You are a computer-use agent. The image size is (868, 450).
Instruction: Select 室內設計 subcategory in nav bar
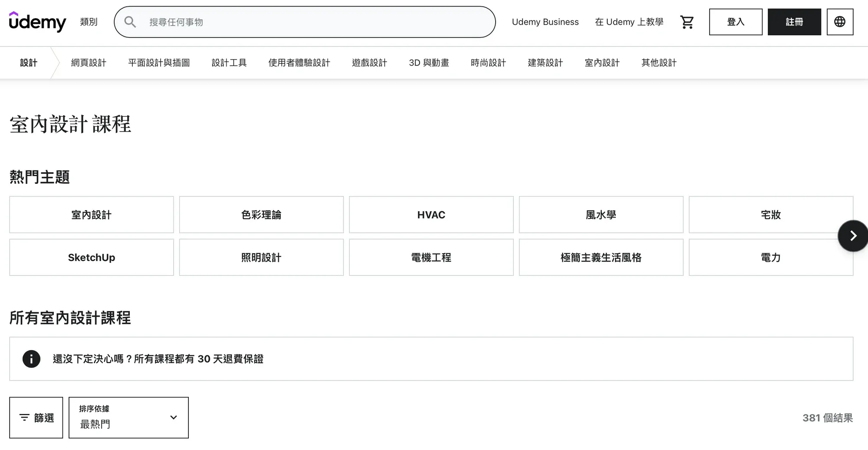[x=602, y=63]
